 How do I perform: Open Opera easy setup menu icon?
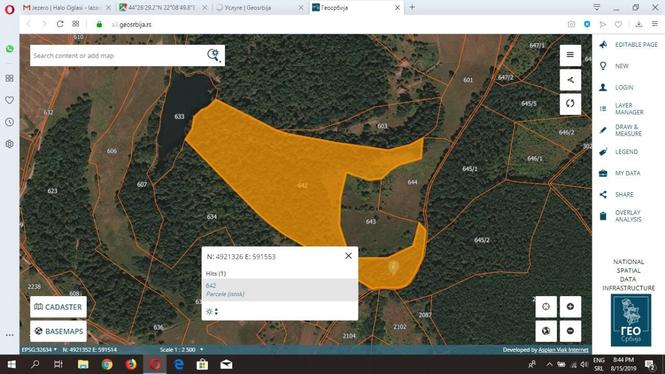click(x=655, y=25)
